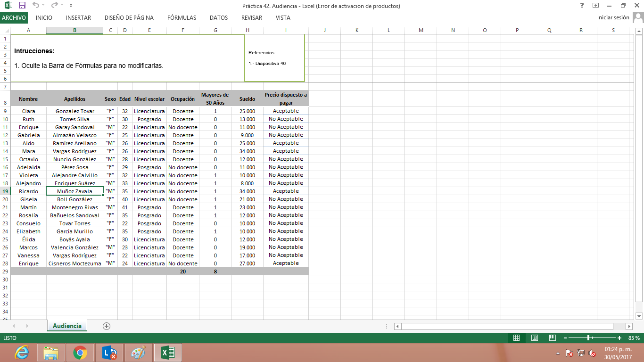This screenshot has height=362, width=644.
Task: Click the Action Center flag tray icon
Action: 569,353
